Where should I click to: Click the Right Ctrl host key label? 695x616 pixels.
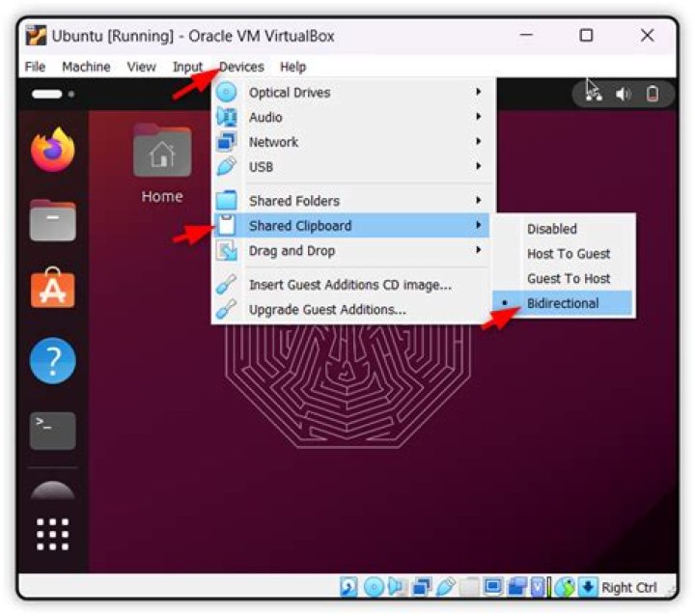(629, 588)
